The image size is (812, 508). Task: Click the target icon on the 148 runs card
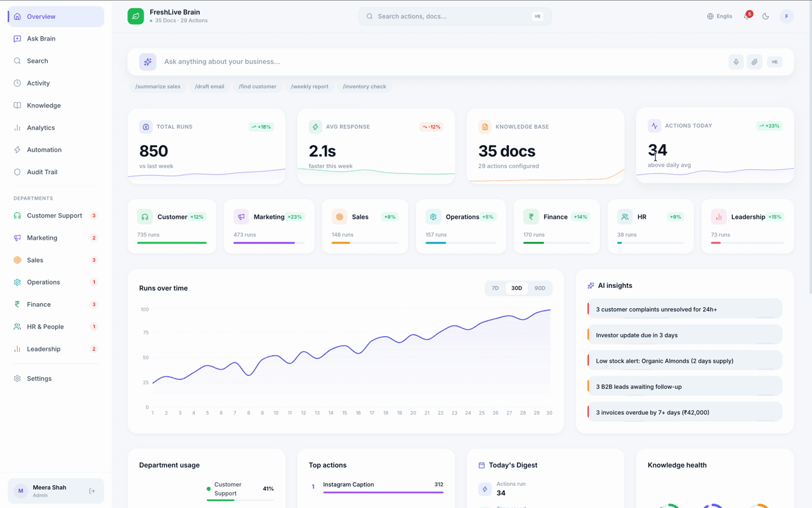(339, 217)
